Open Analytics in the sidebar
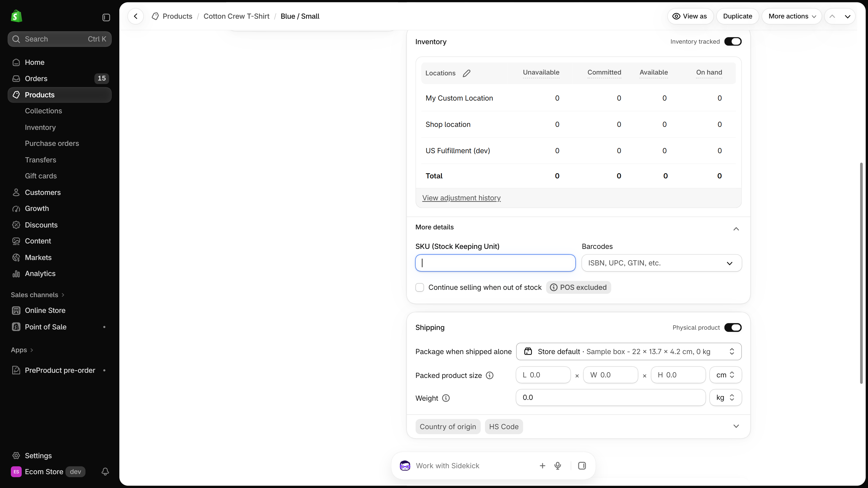The width and height of the screenshot is (868, 488). (60, 274)
